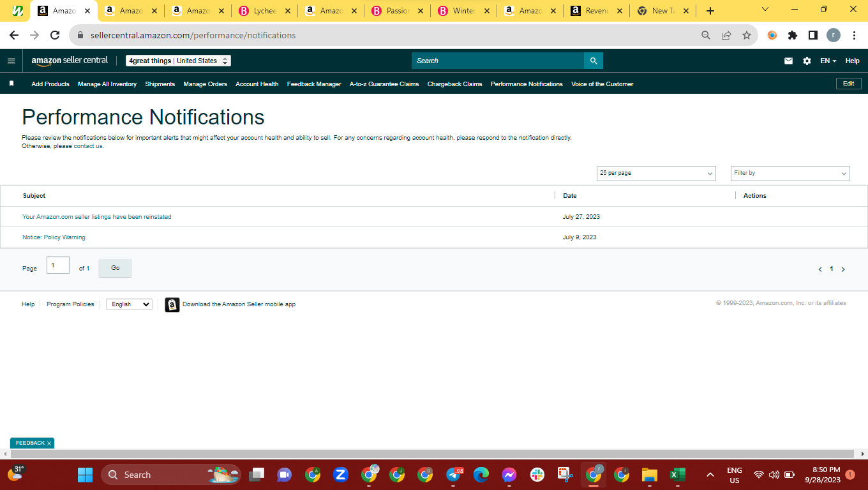Screen dimensions: 868x490
Task: Switch to the Revenue browser tab
Action: [x=595, y=11]
